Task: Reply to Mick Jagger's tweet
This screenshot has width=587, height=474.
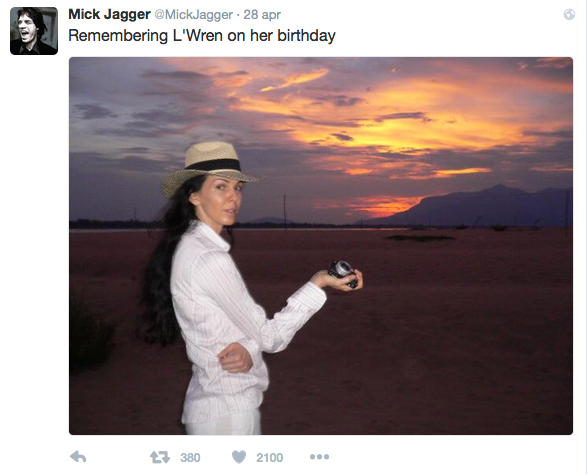Action: click(78, 457)
